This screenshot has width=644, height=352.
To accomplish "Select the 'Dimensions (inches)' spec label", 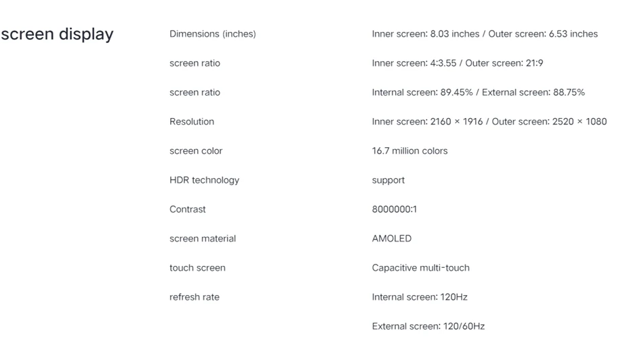I will (213, 34).
